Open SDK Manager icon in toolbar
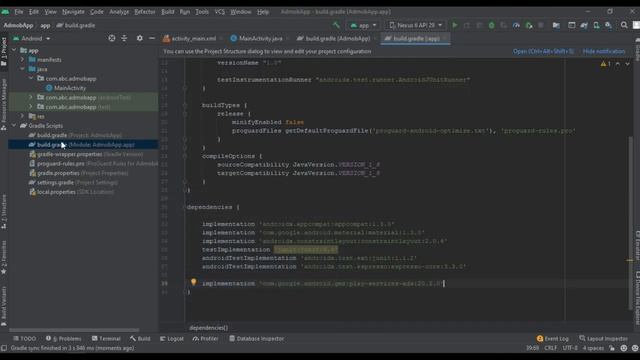Viewport: 640px width, 360px height. (x=609, y=25)
